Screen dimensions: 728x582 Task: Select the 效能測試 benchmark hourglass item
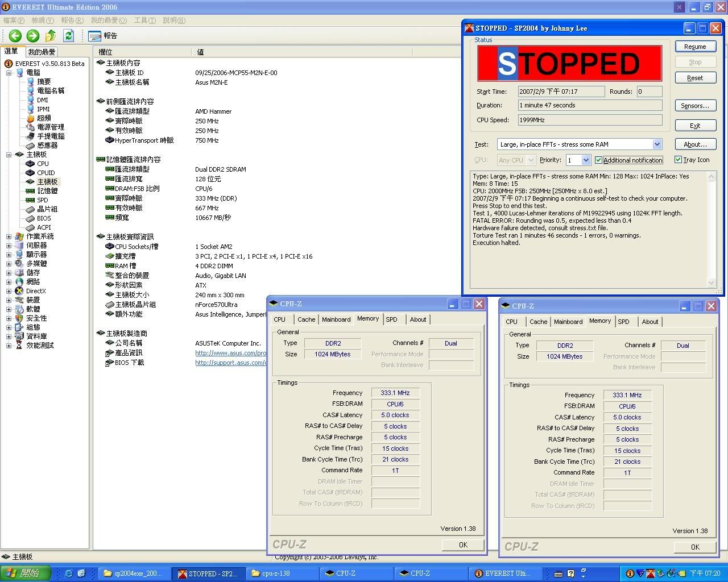[39, 346]
